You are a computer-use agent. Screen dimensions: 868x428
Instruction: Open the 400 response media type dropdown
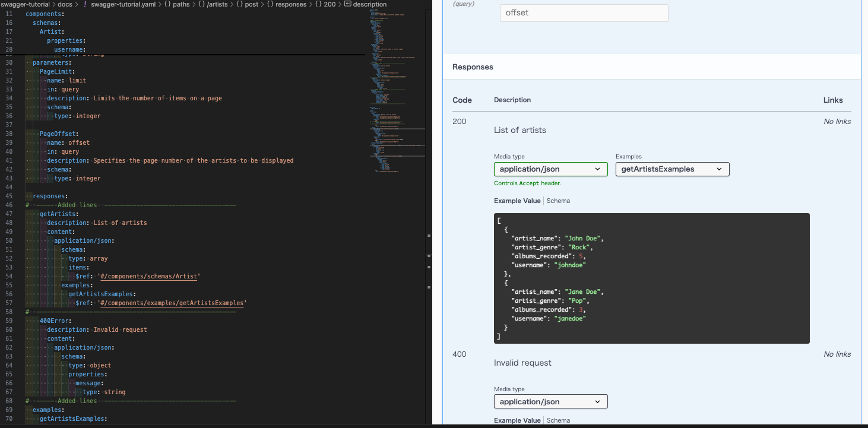point(551,402)
